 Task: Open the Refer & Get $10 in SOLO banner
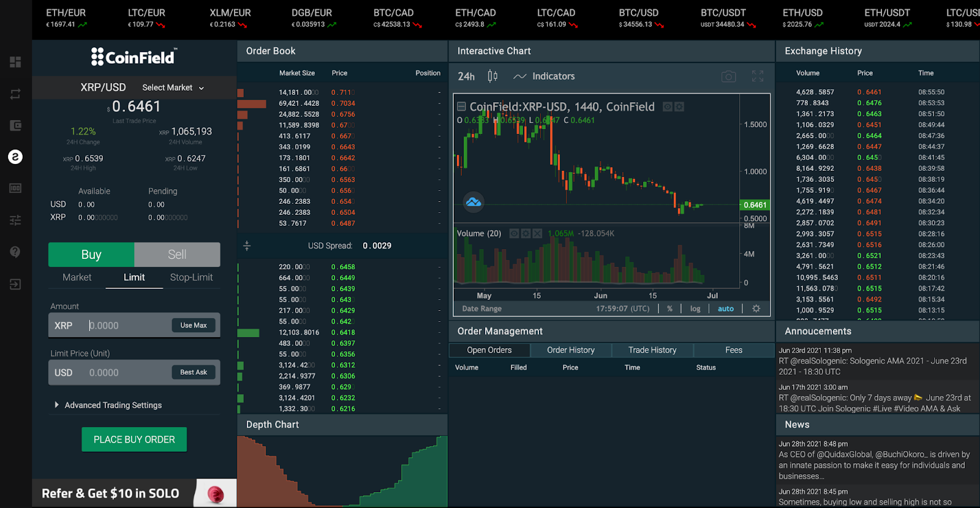click(134, 493)
